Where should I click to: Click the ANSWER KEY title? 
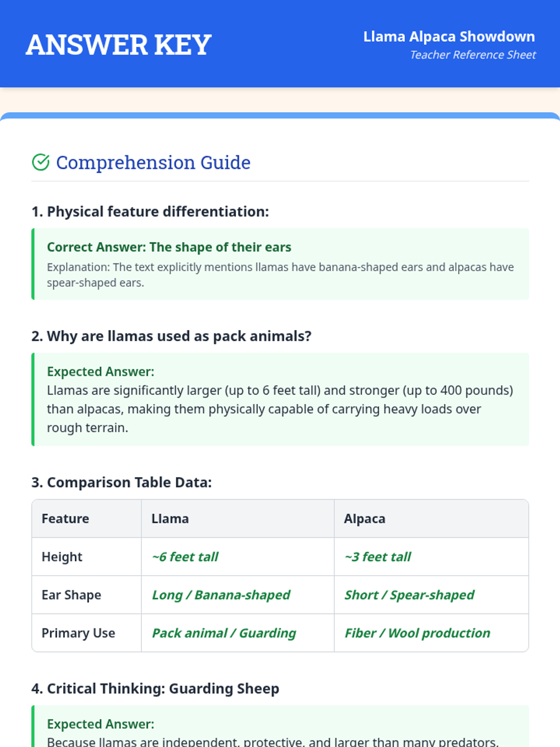(x=119, y=45)
